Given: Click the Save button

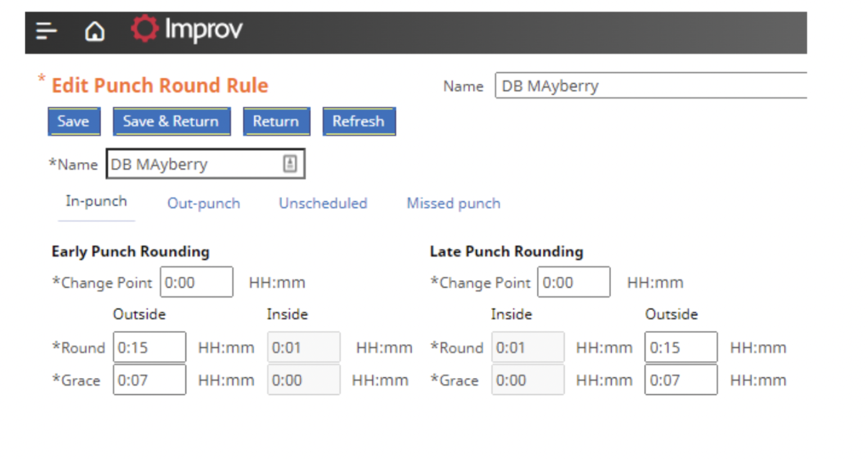Looking at the screenshot, I should (74, 121).
